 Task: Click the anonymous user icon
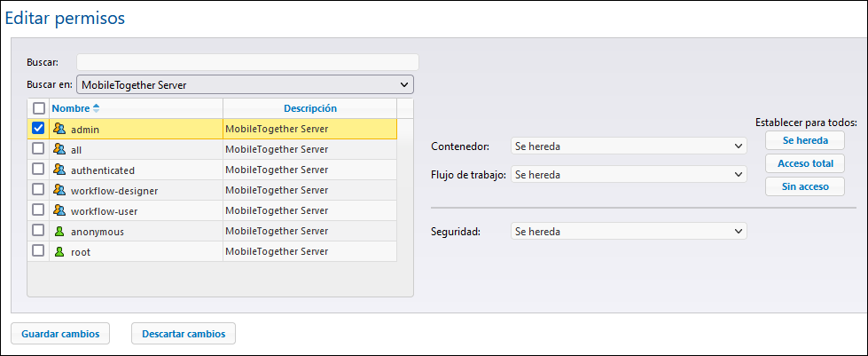click(59, 231)
